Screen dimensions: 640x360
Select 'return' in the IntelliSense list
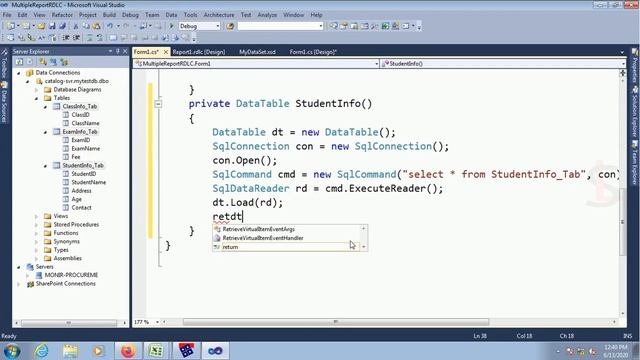pyautogui.click(x=230, y=247)
